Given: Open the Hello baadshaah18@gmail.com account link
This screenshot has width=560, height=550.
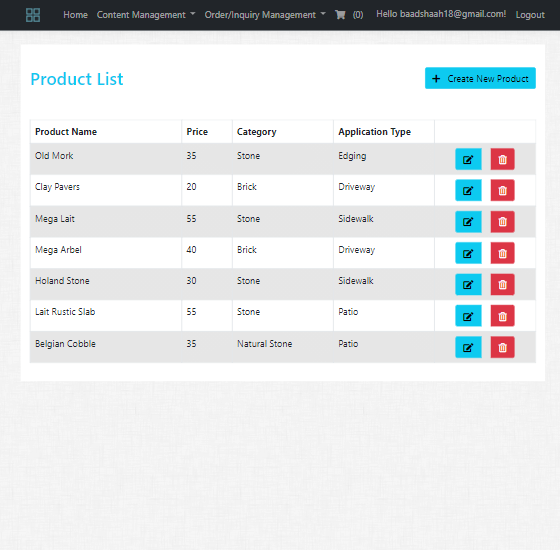Looking at the screenshot, I should click(441, 14).
